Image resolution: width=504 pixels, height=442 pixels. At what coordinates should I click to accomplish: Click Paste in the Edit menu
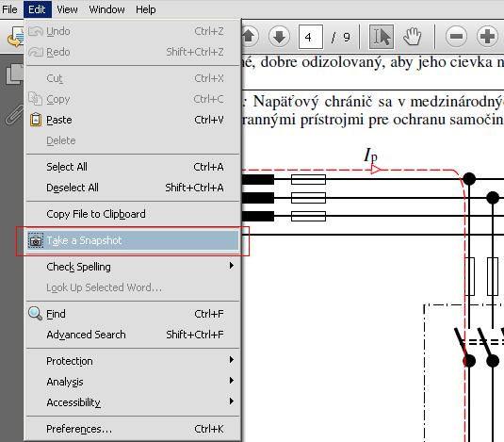(133, 120)
